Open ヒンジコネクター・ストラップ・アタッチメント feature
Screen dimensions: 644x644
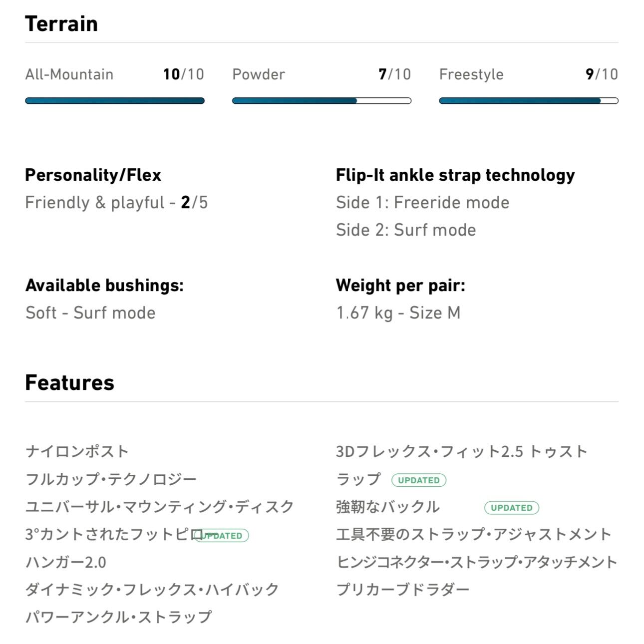click(477, 562)
